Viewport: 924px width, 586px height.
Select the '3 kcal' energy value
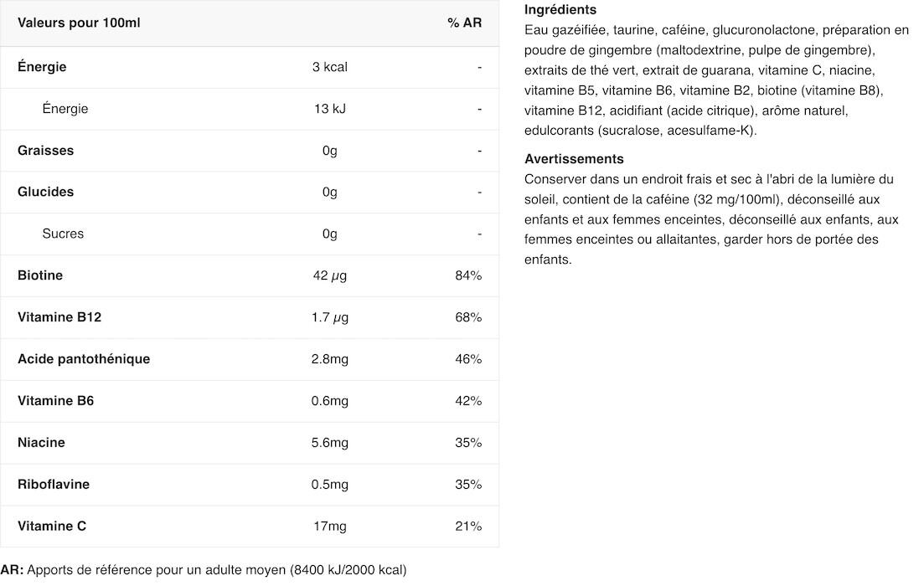tap(330, 67)
